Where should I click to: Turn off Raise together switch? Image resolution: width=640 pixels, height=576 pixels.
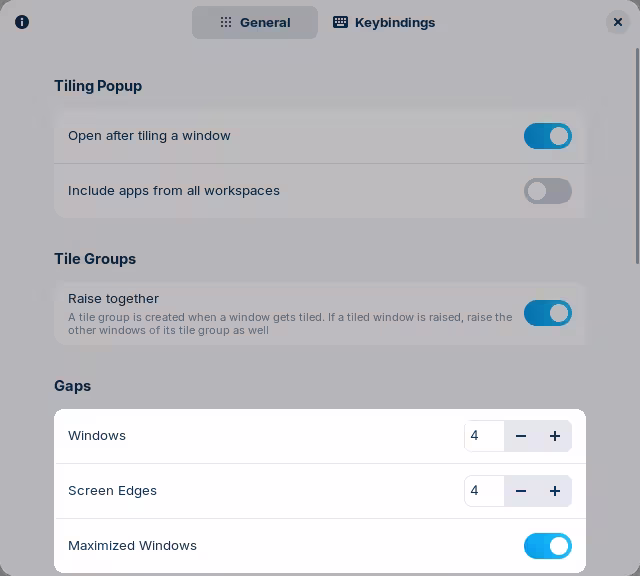(x=547, y=313)
